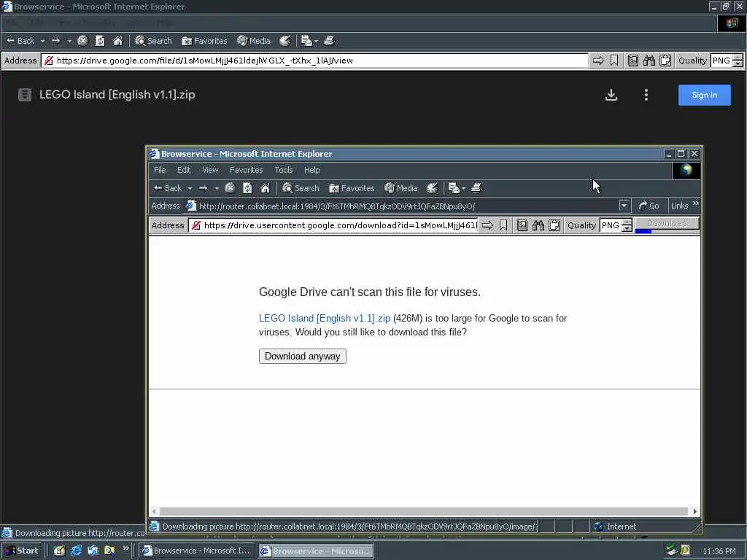
Task: Expand quick launch overflow chevron on taskbar
Action: [x=126, y=548]
